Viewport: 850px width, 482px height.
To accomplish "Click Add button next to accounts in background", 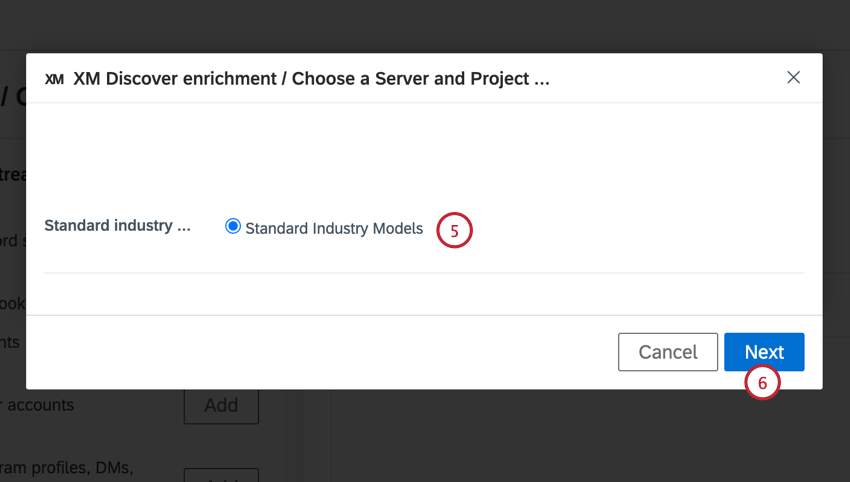I will pos(221,406).
